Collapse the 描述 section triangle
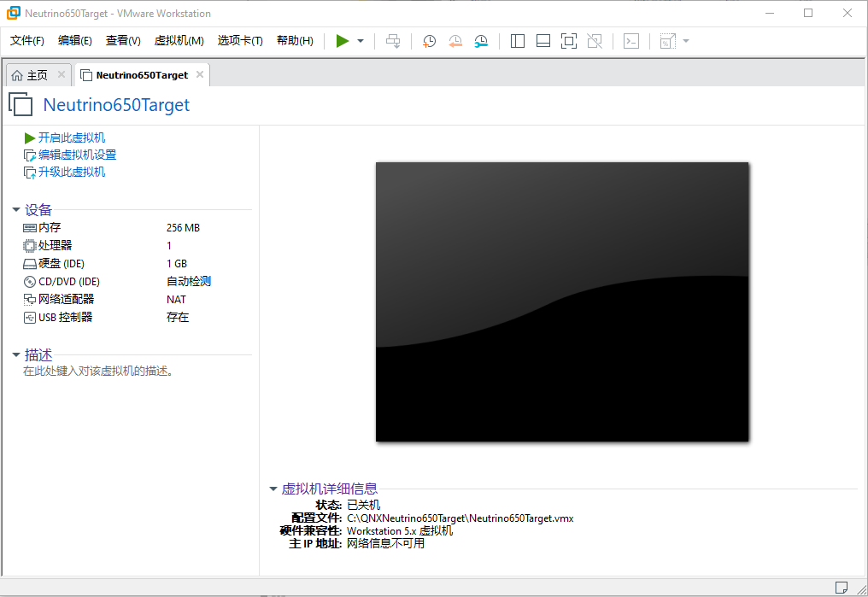868x597 pixels. tap(15, 354)
